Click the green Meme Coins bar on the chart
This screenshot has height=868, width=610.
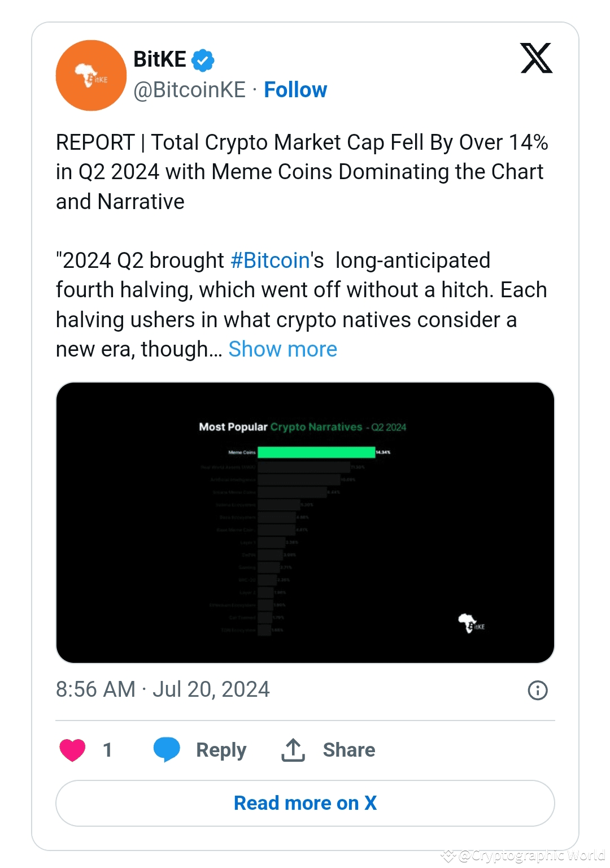(316, 452)
